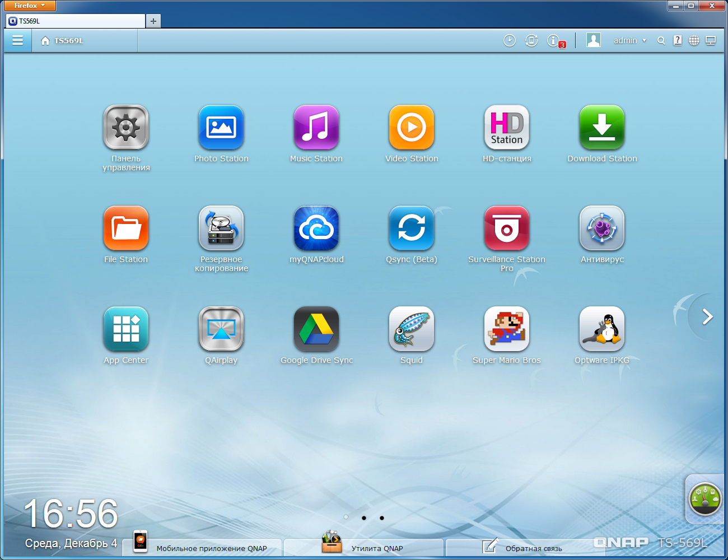Open myQNAPcloud app
Screen dimensions: 728x560
click(316, 228)
